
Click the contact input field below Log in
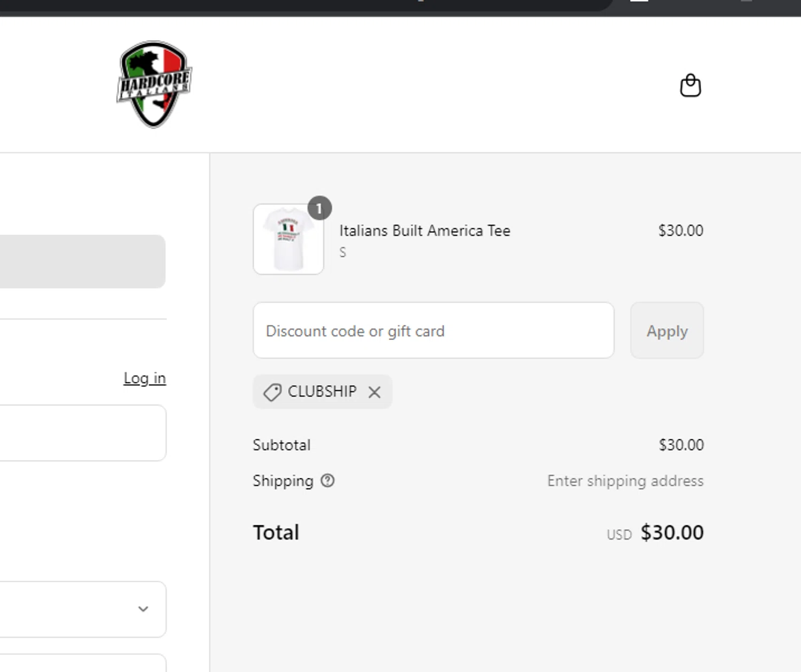click(80, 433)
